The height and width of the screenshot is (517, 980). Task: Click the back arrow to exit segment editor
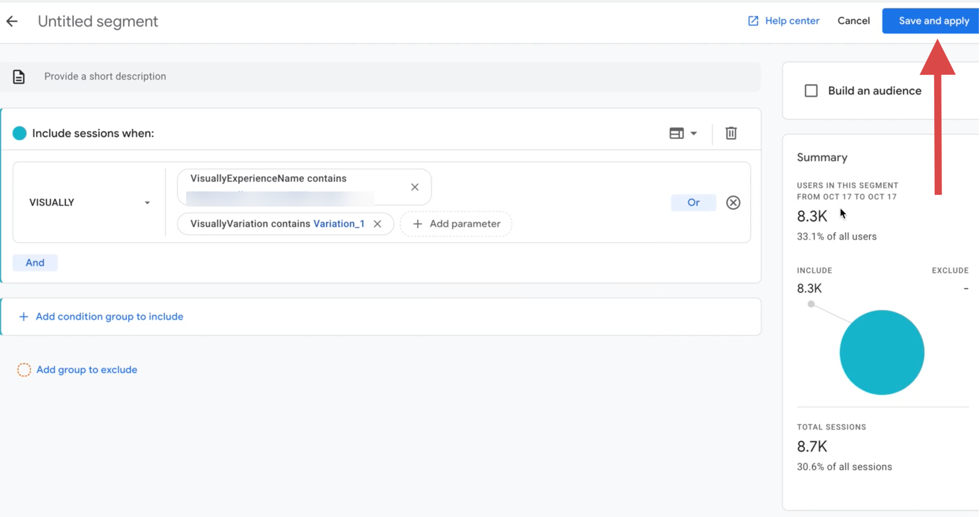[12, 21]
